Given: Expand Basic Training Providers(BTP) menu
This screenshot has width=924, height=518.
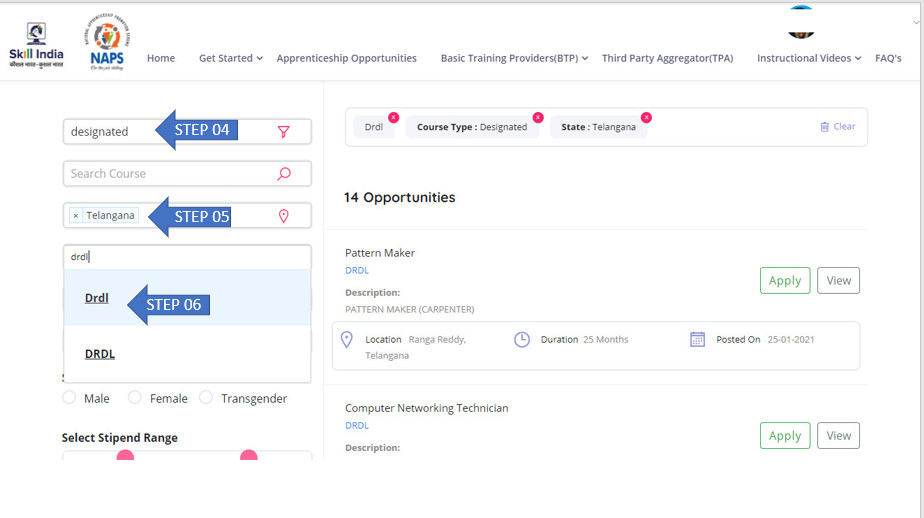Looking at the screenshot, I should point(514,58).
